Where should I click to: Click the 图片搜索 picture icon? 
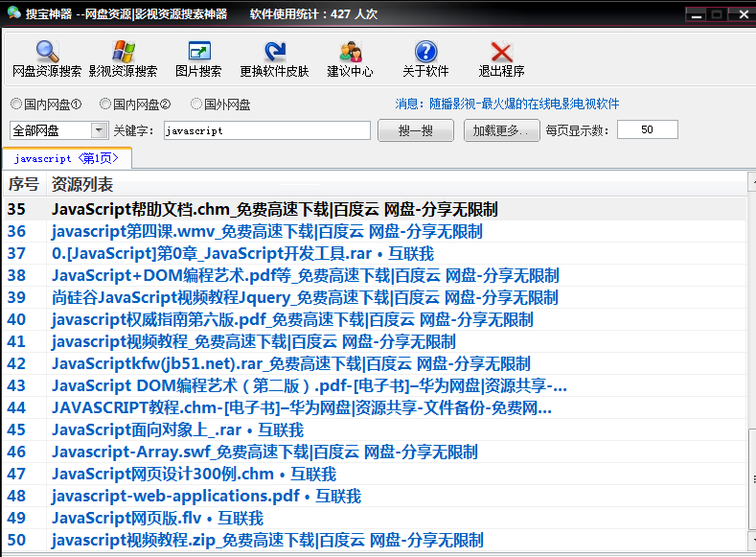click(199, 51)
